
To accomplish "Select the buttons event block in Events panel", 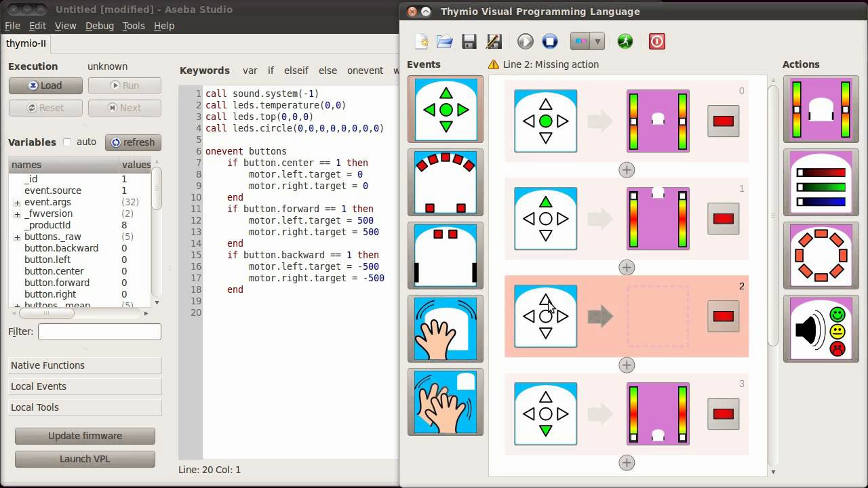I will pos(446,109).
